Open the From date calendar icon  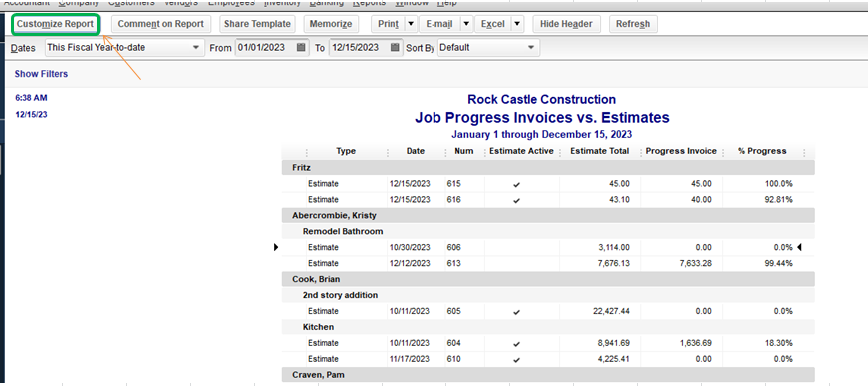click(x=301, y=48)
